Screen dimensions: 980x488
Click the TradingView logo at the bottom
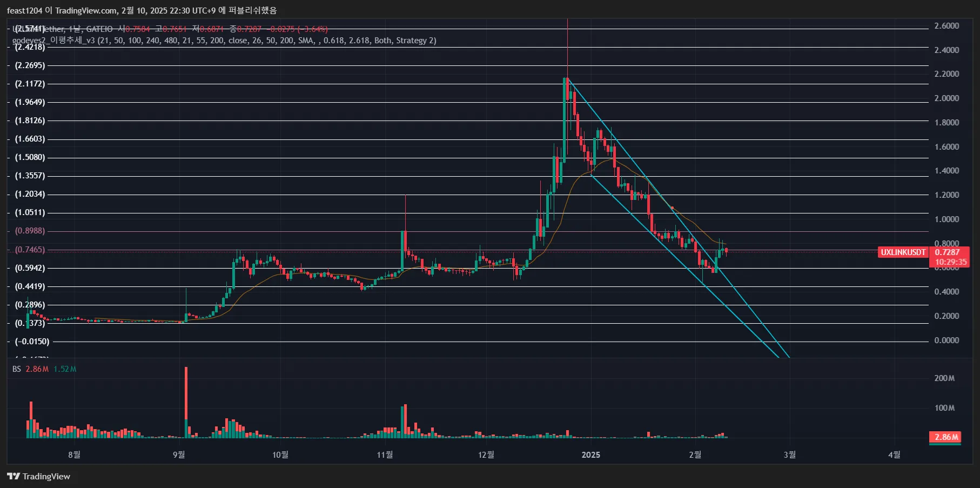[x=39, y=476]
